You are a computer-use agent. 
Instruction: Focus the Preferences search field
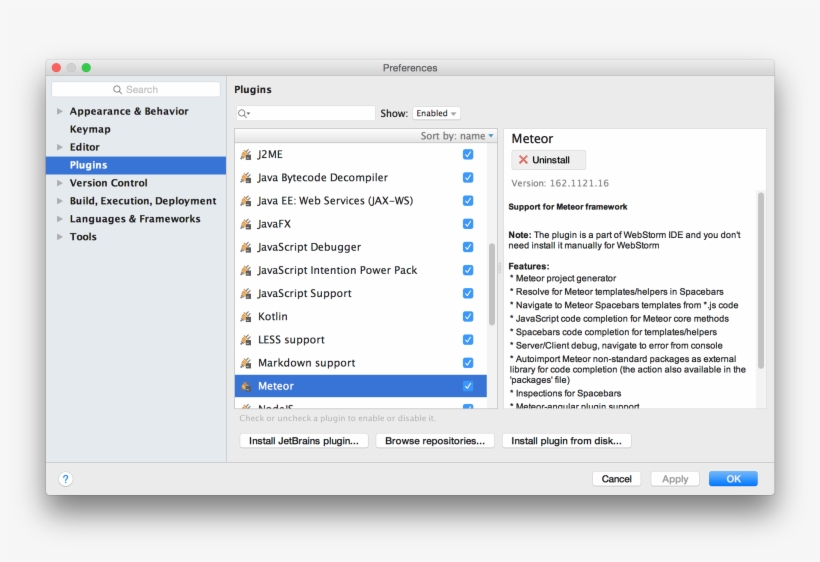coord(136,89)
